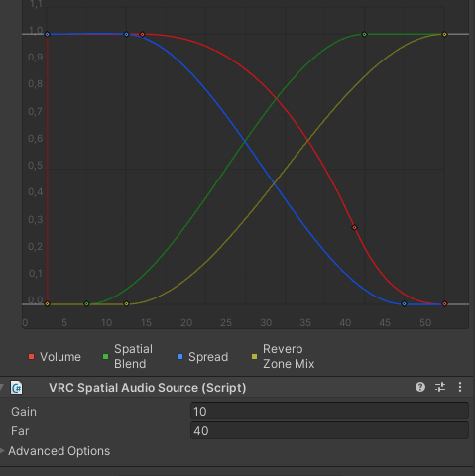Image resolution: width=475 pixels, height=476 pixels.
Task: Click the Far input field
Action: tap(329, 431)
